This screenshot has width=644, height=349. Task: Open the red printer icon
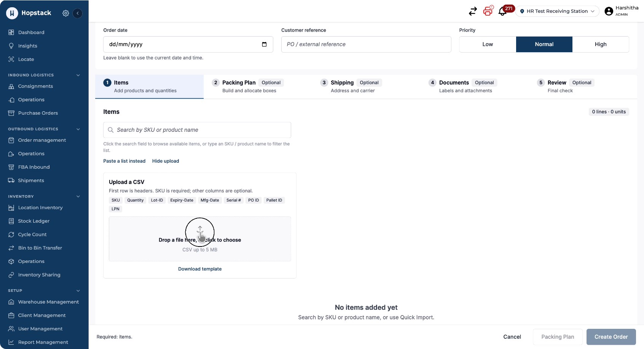click(x=488, y=11)
